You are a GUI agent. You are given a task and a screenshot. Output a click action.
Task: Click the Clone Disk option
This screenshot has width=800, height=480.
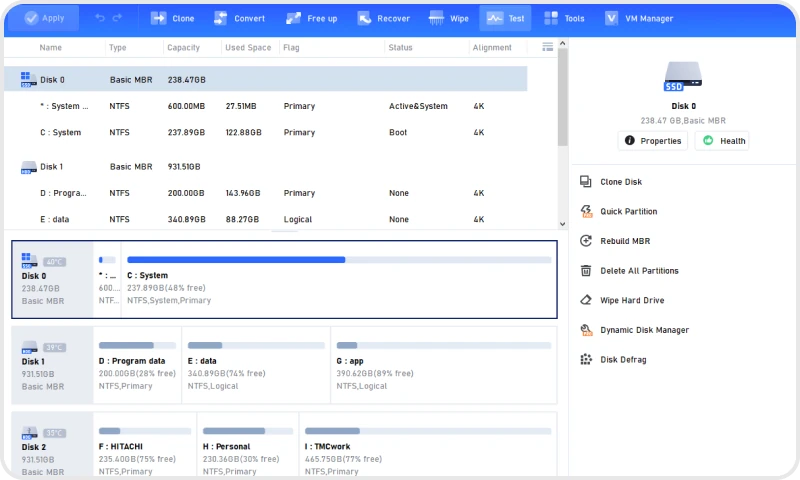click(x=621, y=182)
